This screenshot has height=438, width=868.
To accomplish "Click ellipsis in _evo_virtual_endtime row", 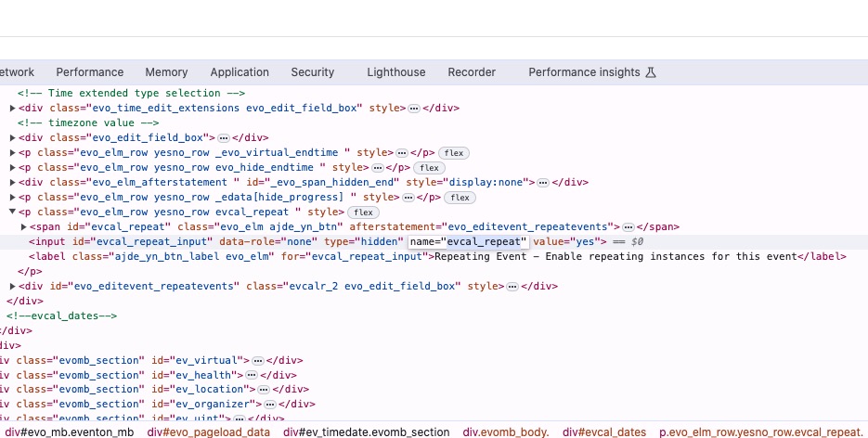I will click(402, 153).
